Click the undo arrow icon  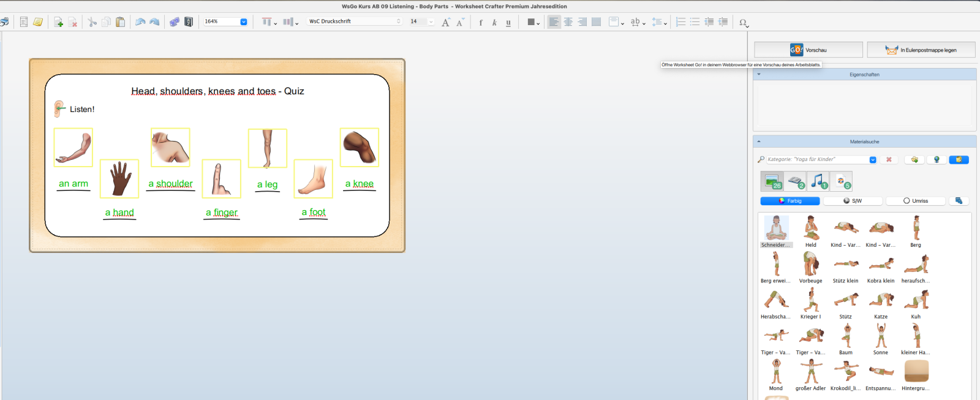pyautogui.click(x=140, y=22)
